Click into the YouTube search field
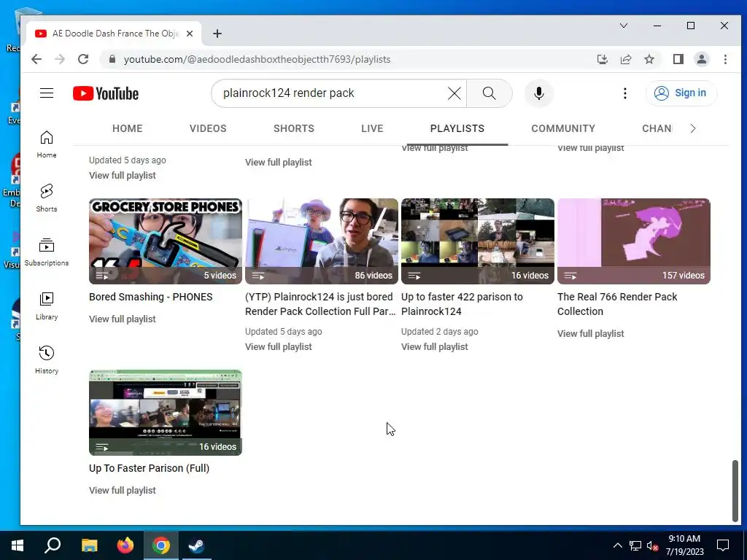Image resolution: width=747 pixels, height=560 pixels. coord(331,93)
